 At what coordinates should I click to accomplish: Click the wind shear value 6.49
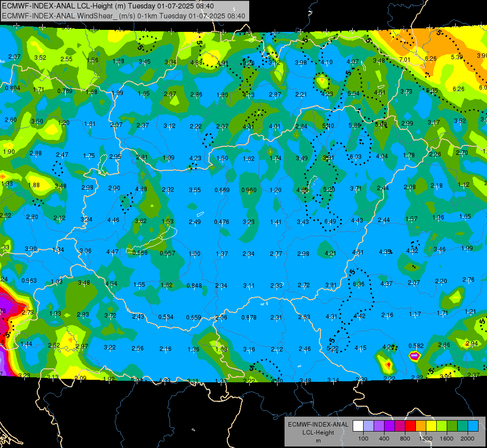pos(330,221)
